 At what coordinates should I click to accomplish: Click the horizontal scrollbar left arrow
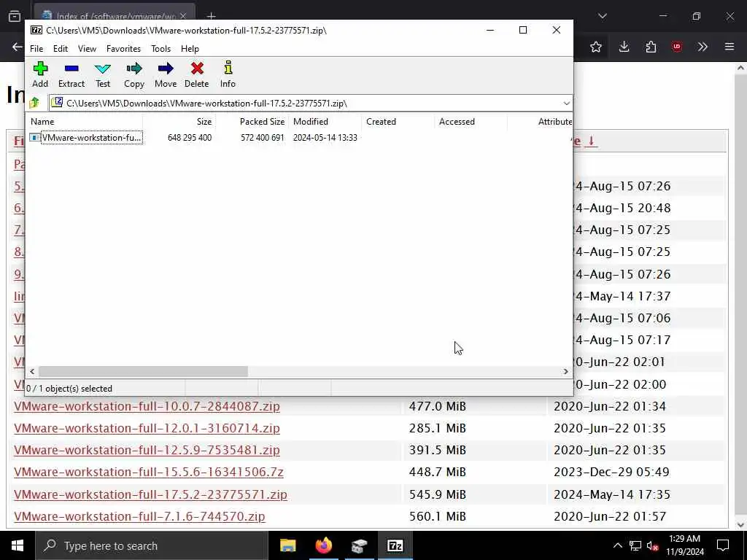(x=32, y=371)
